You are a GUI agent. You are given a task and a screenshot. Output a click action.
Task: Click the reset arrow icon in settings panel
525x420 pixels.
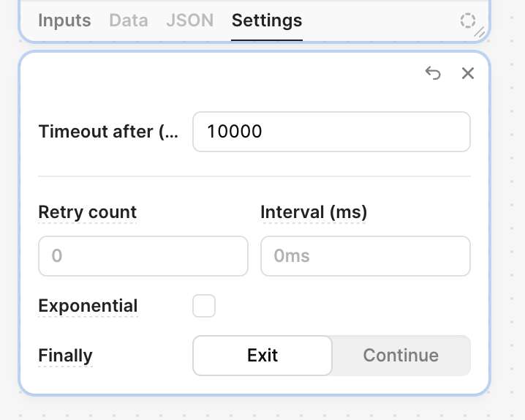(433, 73)
